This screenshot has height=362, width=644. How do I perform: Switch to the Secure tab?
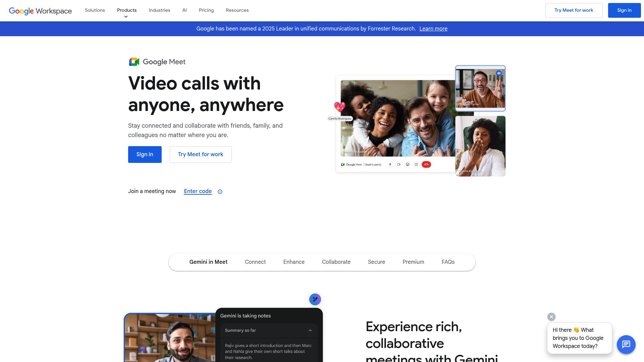(376, 262)
